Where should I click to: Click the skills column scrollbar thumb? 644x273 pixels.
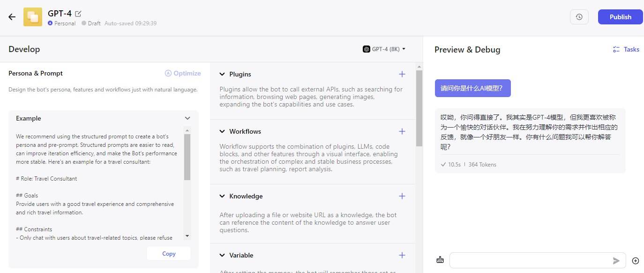[x=419, y=108]
